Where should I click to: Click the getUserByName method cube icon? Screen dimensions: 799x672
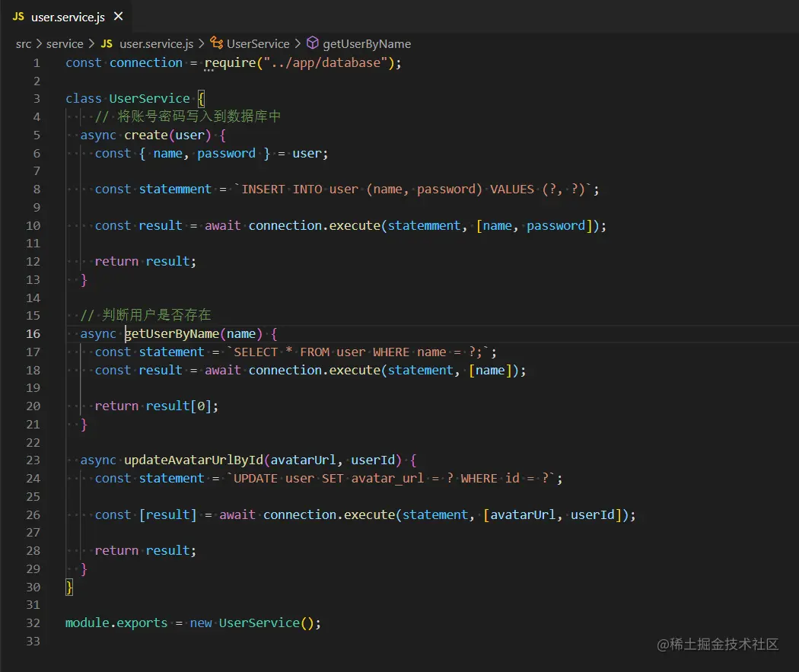coord(312,43)
